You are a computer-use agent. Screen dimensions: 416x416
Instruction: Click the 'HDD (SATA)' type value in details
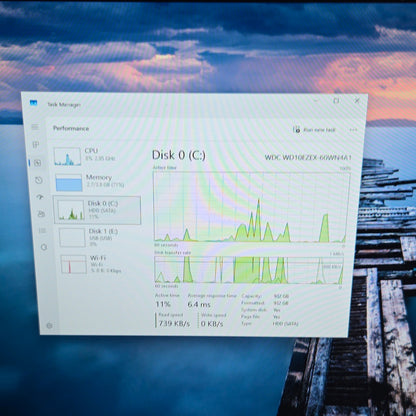click(285, 323)
